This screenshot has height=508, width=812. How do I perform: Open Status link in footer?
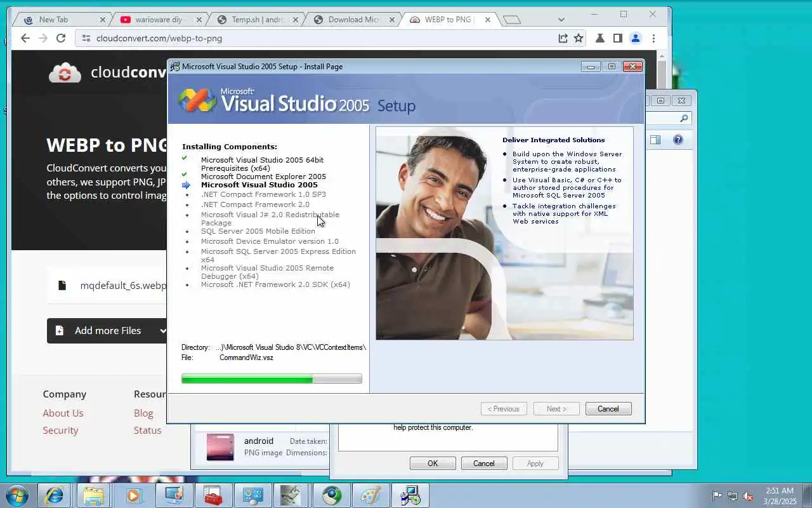[148, 430]
